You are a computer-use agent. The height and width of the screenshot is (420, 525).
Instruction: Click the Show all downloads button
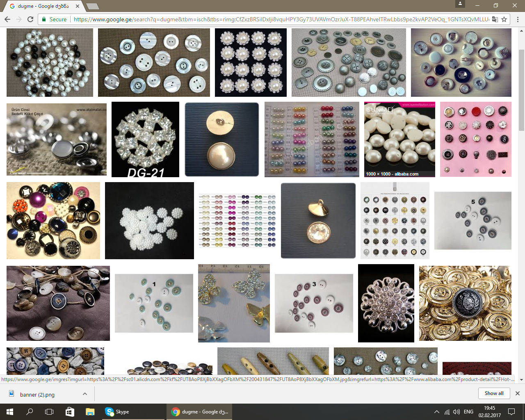494,393
